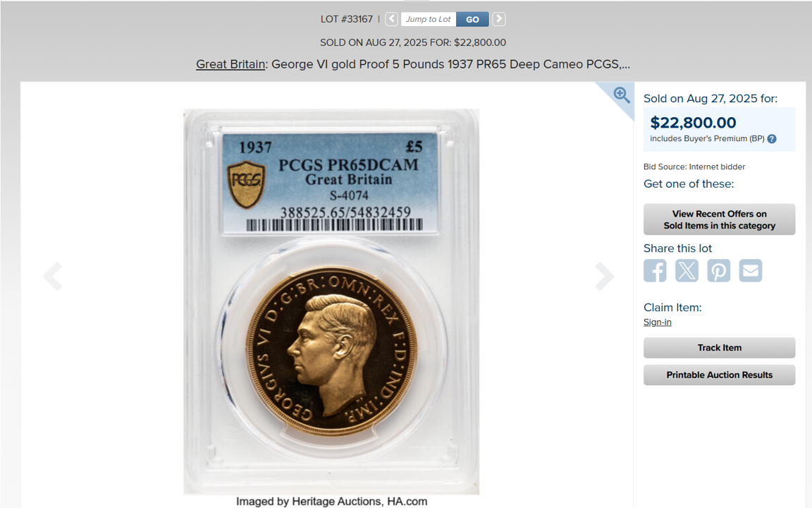Click the $22,800.00 sold price box
Image resolution: width=812 pixels, height=508 pixels.
point(719,129)
